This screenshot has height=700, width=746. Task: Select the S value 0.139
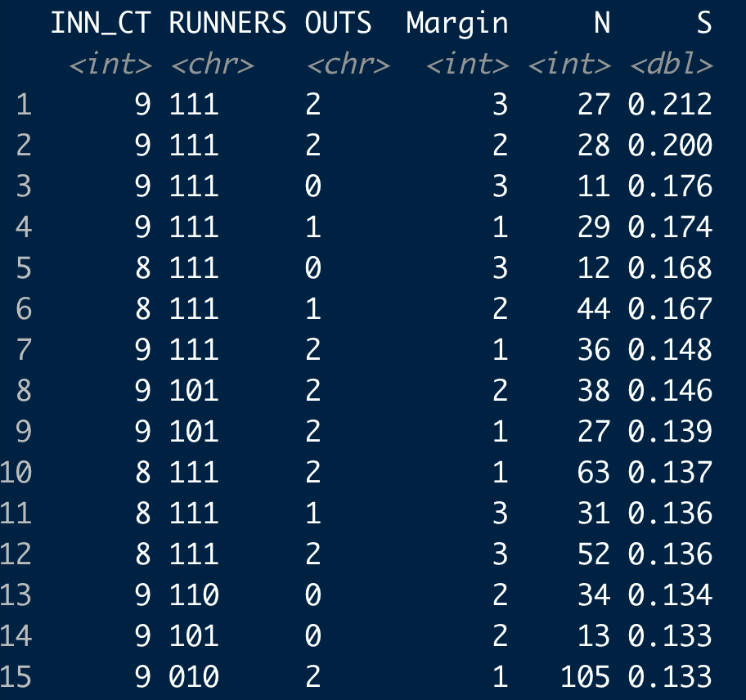670,432
